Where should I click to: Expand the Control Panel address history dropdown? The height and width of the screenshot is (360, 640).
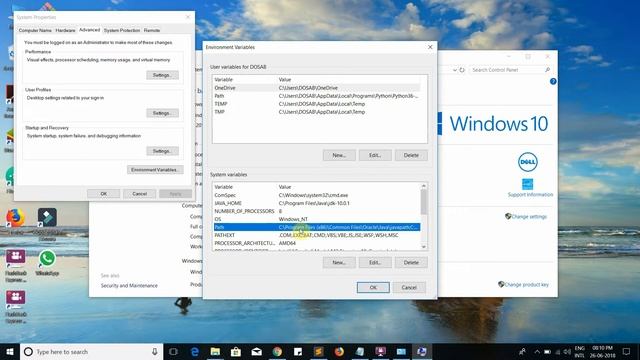click(455, 70)
